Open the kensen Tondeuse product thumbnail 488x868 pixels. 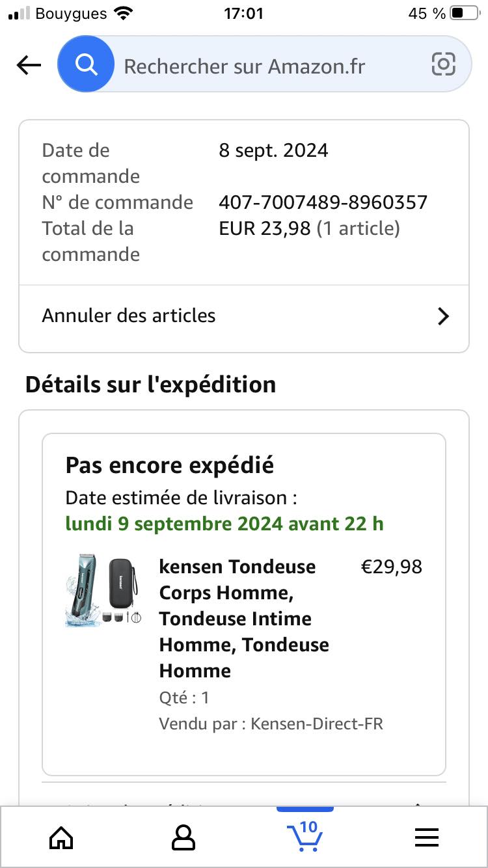(x=103, y=591)
